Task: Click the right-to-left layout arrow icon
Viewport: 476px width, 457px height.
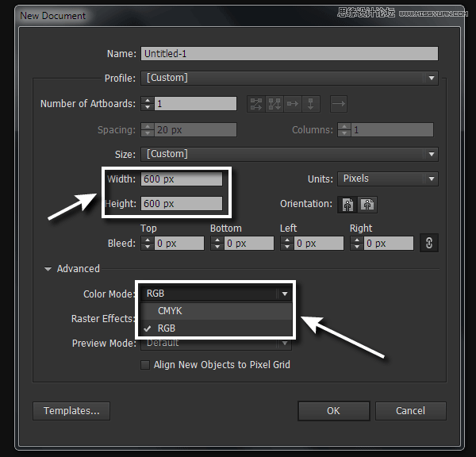Action: coord(338,103)
